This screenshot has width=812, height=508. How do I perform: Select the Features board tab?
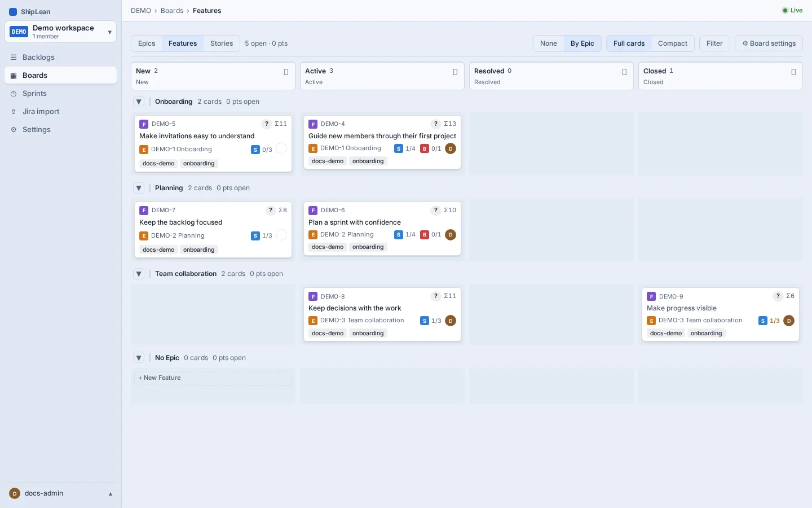(x=183, y=43)
